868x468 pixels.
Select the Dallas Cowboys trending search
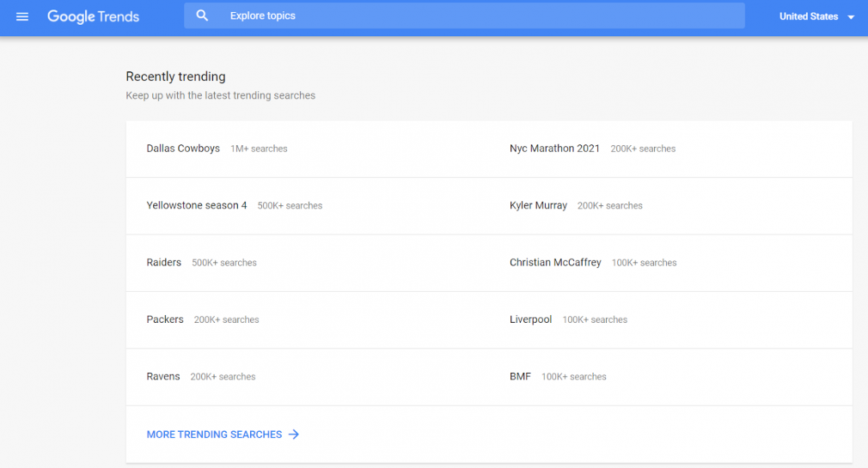coord(183,149)
